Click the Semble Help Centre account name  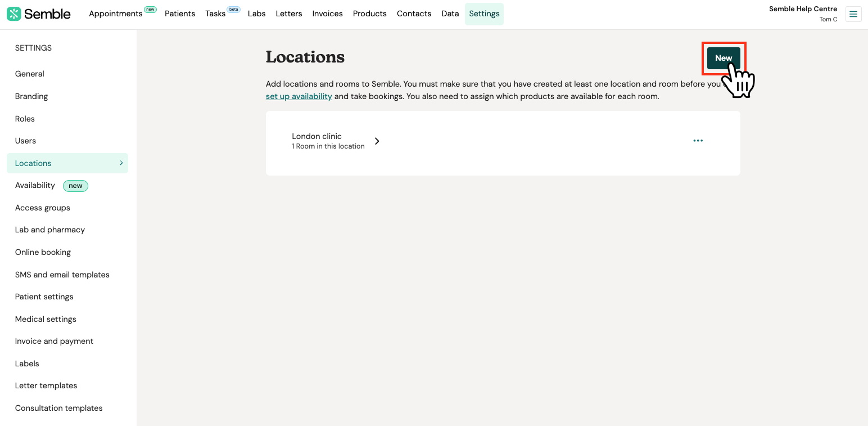point(803,9)
